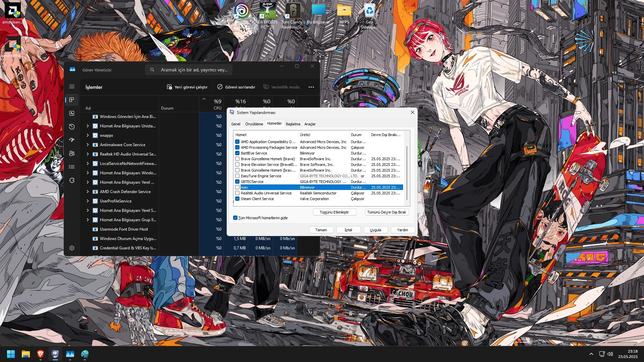This screenshot has height=362, width=644.
Task: Expand AMD Crash Defender Service row
Action: tap(88, 192)
